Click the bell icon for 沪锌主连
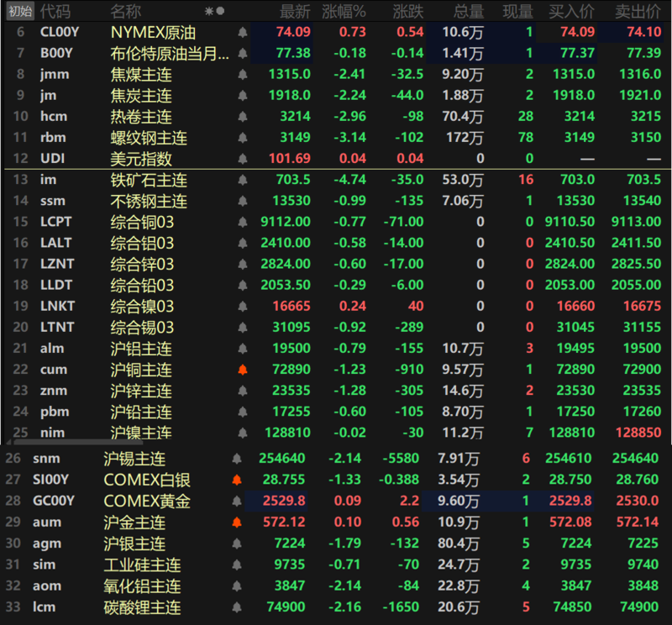The height and width of the screenshot is (625, 672). pos(243,391)
